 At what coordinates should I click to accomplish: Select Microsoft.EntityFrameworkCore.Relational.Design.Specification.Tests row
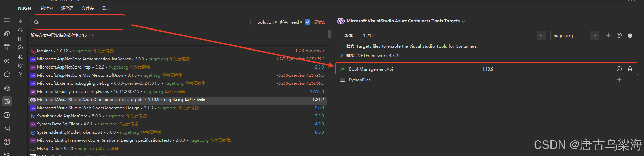[x=177, y=140]
